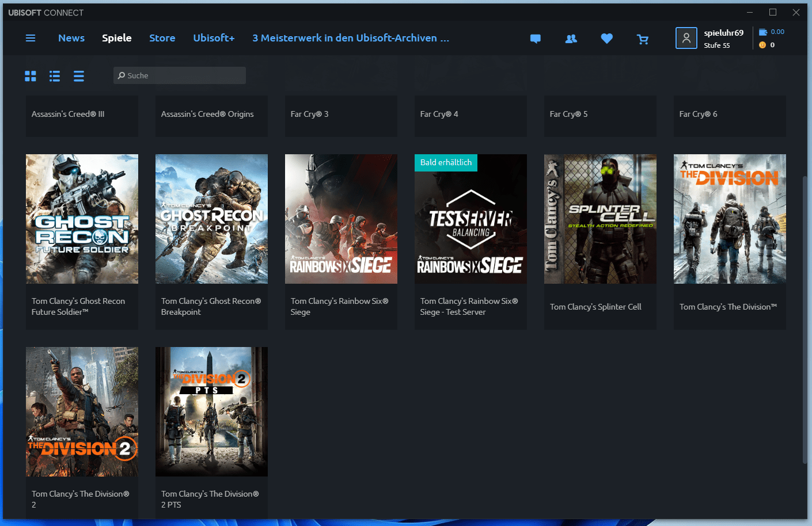Viewport: 812px width, 526px height.
Task: Open the Meisterwerk Ubisoft-Archiven news link
Action: (351, 38)
